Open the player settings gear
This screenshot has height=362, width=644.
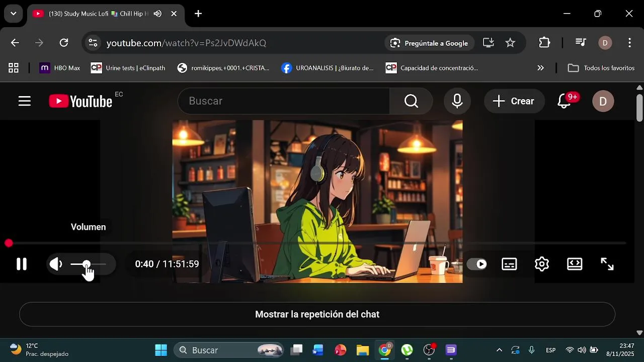point(542,264)
